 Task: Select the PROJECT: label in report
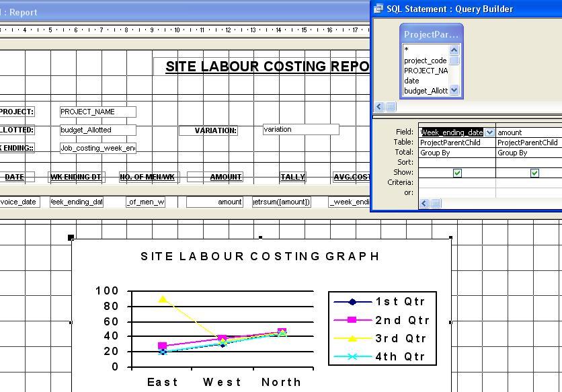(x=17, y=112)
